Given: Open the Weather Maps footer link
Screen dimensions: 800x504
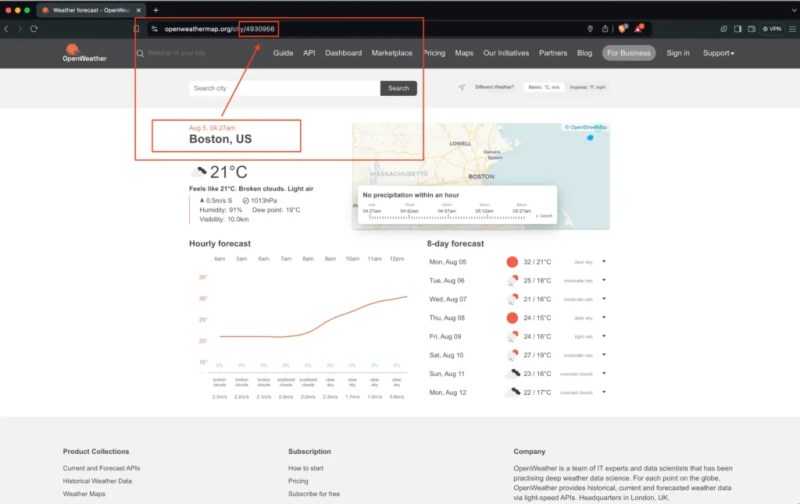Looking at the screenshot, I should [84, 494].
